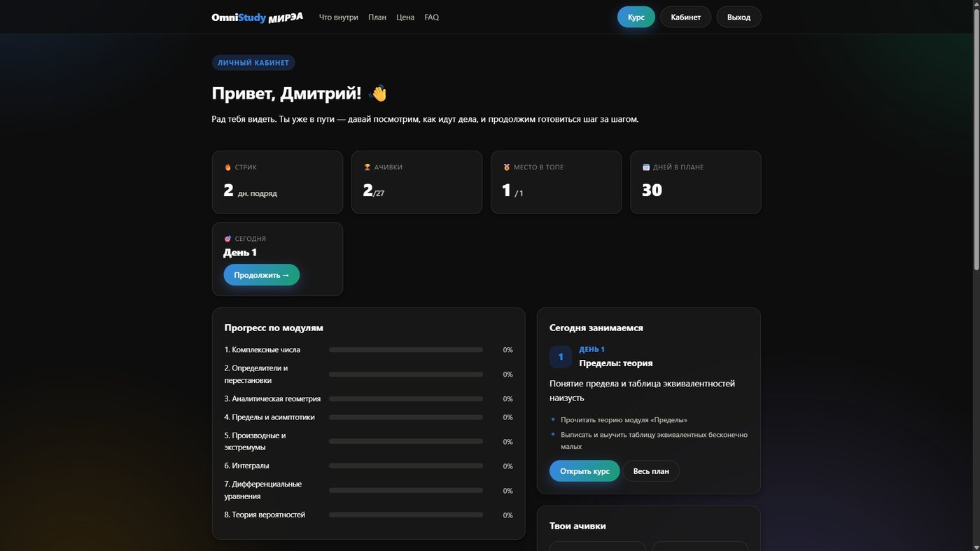The height and width of the screenshot is (551, 980).
Task: Open the Весь план button
Action: click(x=651, y=471)
